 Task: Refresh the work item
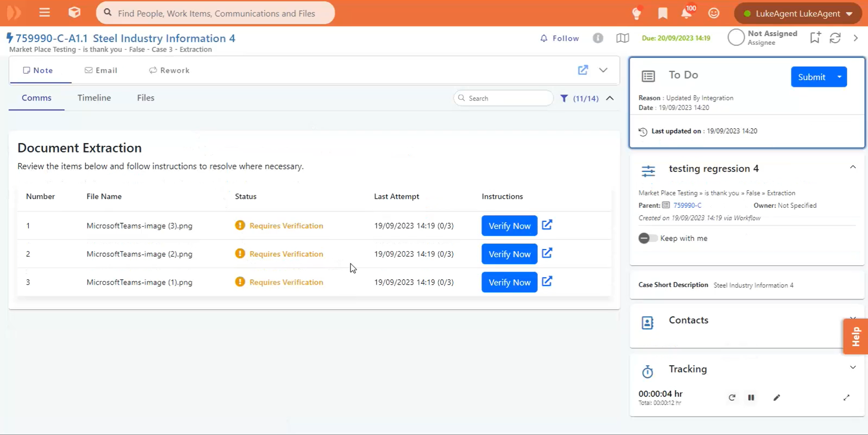click(x=835, y=38)
